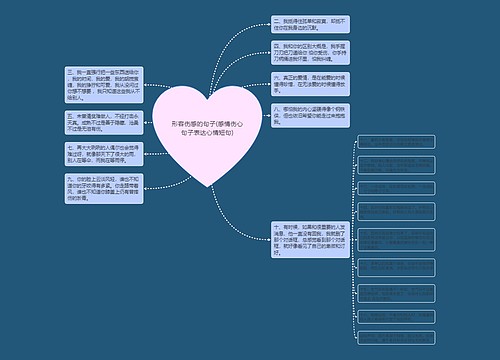The width and height of the screenshot is (500, 360).
Task: Select the faded sub-node numbered 十四
Action: point(396,212)
